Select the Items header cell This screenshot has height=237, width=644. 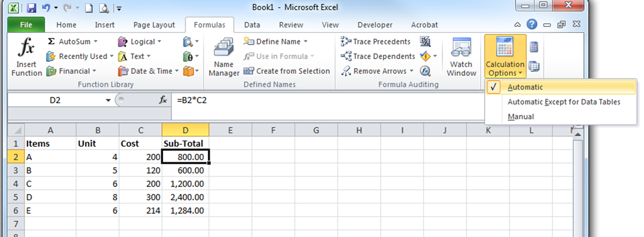pyautogui.click(x=50, y=144)
